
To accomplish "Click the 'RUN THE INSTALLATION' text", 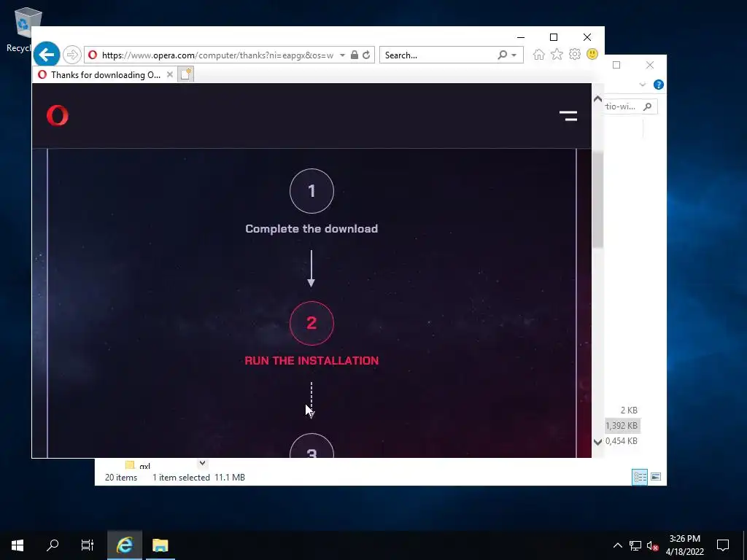I will pos(311,360).
